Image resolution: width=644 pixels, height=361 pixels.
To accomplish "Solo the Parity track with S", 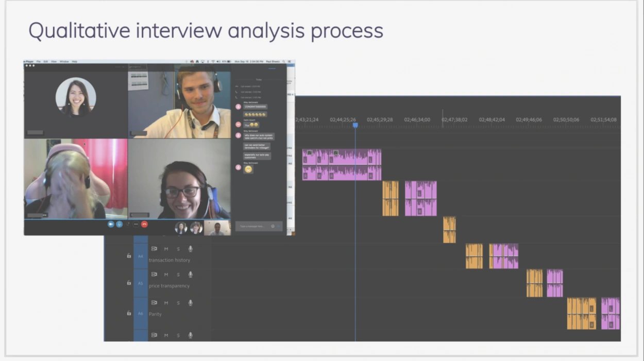I will click(x=178, y=303).
